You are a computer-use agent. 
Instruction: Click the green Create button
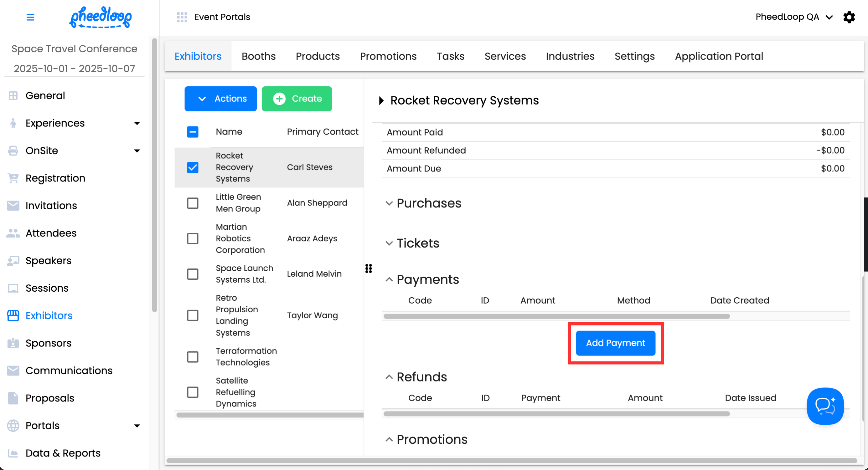[x=297, y=99]
